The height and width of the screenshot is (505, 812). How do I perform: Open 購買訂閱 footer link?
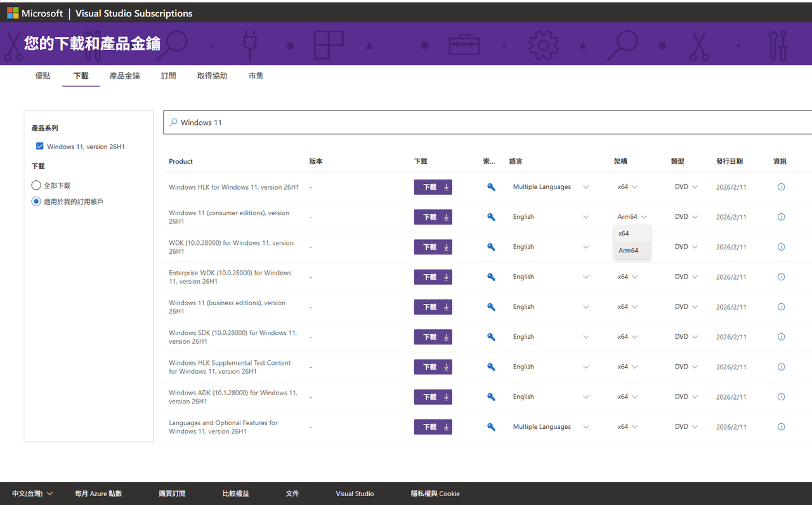click(172, 494)
